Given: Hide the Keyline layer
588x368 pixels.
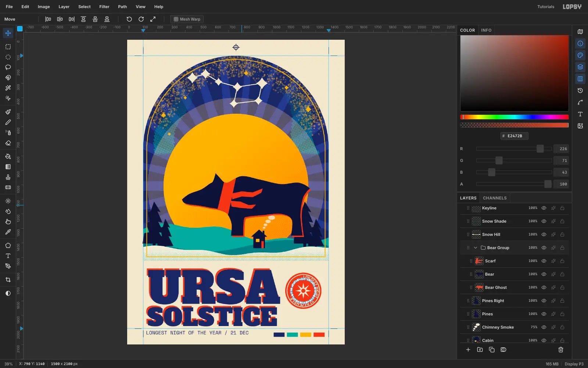Looking at the screenshot, I should [x=544, y=208].
